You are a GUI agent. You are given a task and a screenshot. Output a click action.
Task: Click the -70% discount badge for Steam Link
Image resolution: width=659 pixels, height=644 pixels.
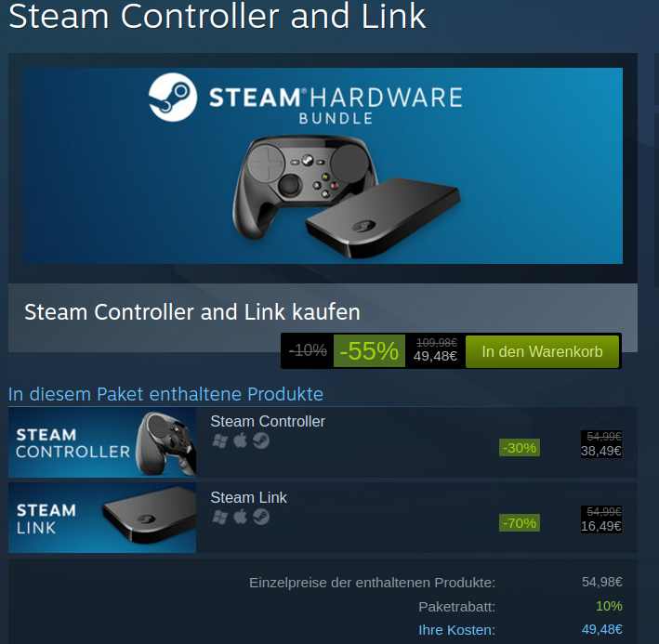pos(520,523)
